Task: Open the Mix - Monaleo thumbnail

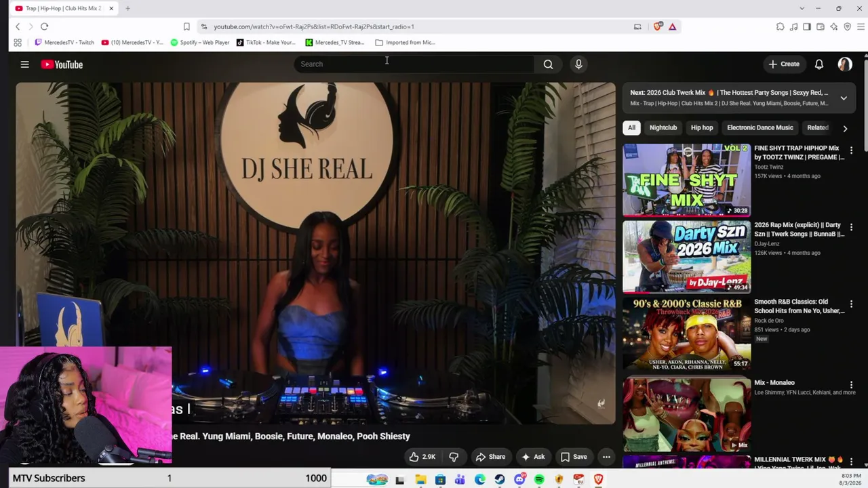Action: (687, 414)
